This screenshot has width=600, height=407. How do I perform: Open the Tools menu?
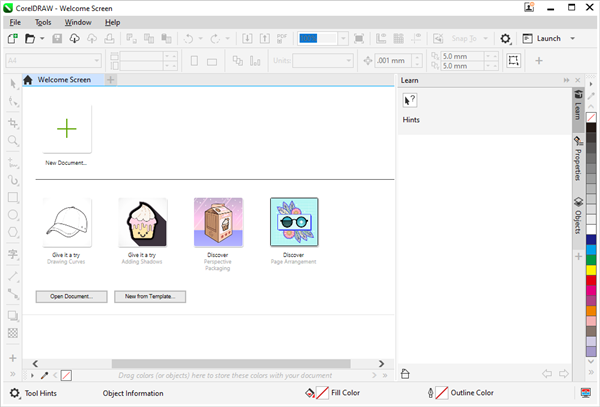(43, 22)
